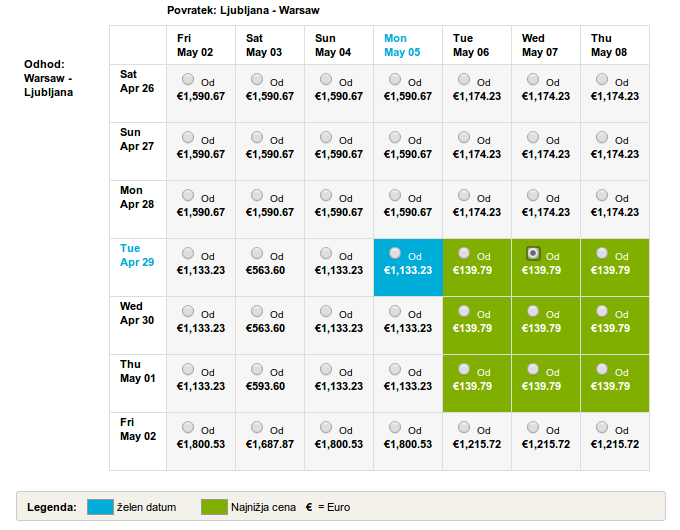This screenshot has height=530, width=680.
Task: Select Fri May 02 departure, Sat May 03 €1,687.87 fare
Action: click(x=257, y=427)
